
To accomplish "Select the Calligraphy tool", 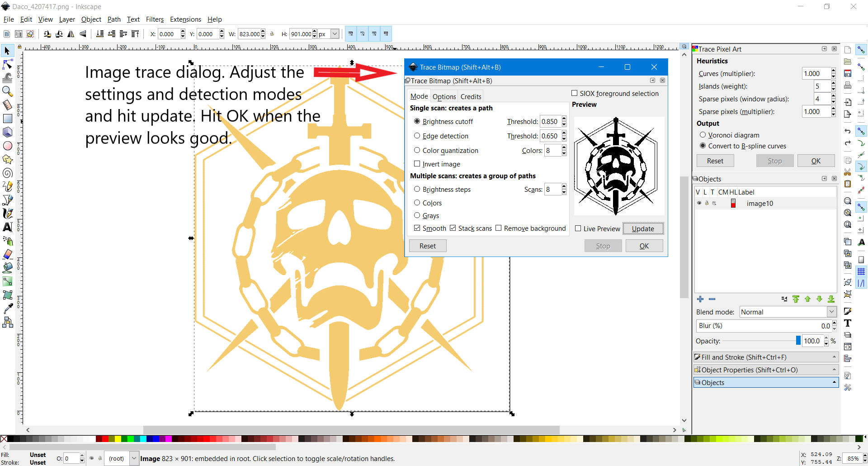I will click(x=7, y=214).
